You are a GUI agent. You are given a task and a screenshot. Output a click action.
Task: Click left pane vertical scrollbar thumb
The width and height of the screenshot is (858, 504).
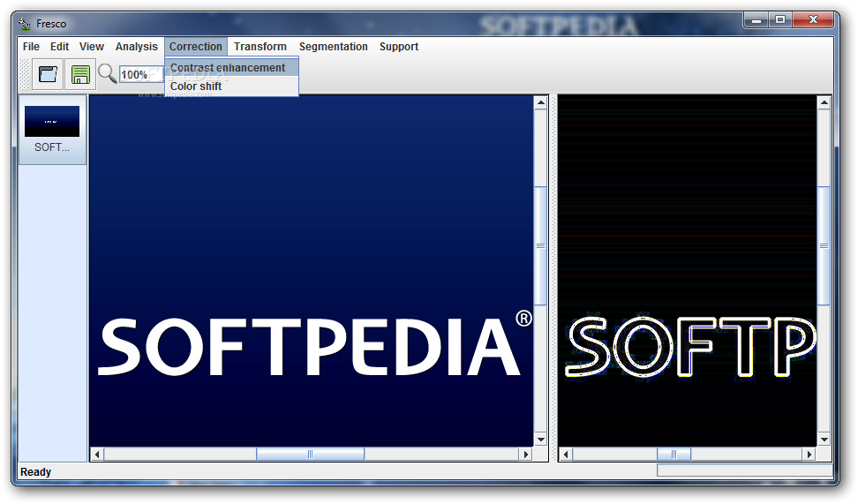[540, 245]
